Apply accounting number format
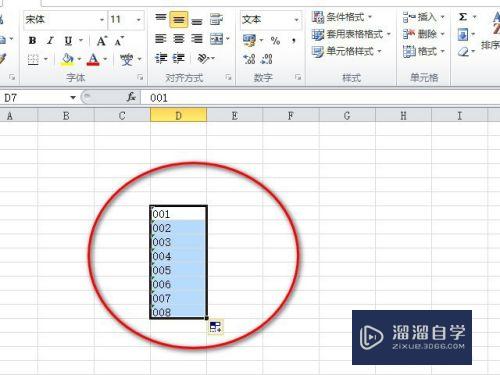This screenshot has width=500, height=375. (249, 40)
